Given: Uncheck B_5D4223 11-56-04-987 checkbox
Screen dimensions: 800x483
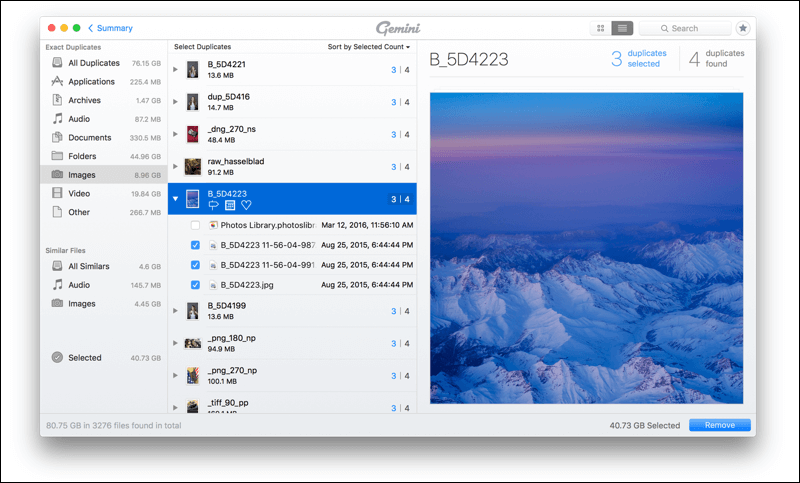Looking at the screenshot, I should [195, 245].
